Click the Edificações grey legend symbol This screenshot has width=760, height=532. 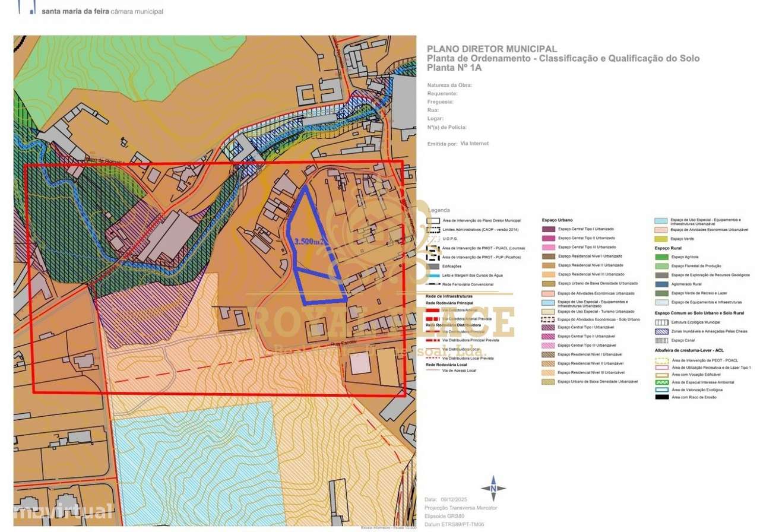click(432, 266)
